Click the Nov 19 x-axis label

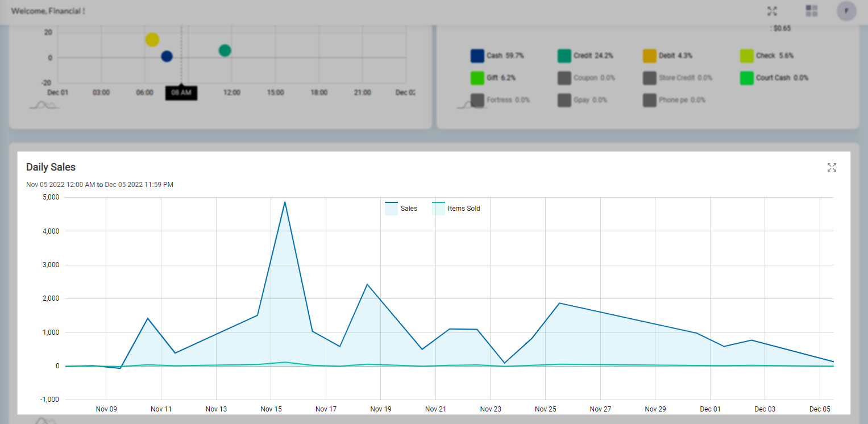pos(381,409)
